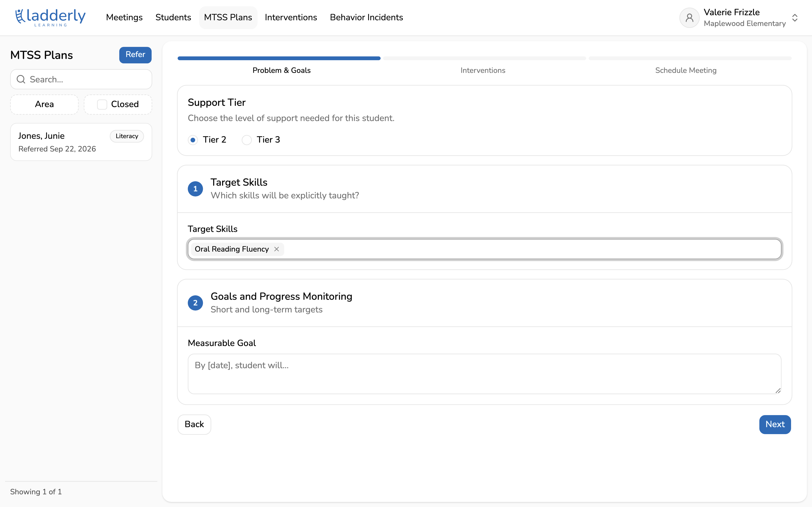This screenshot has height=507, width=812.
Task: Toggle the Closed checkbox
Action: point(102,104)
